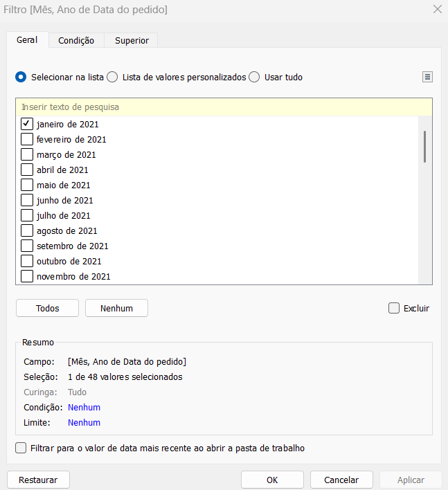Select the Selecionar na lista radio button
The width and height of the screenshot is (448, 490).
pos(21,78)
